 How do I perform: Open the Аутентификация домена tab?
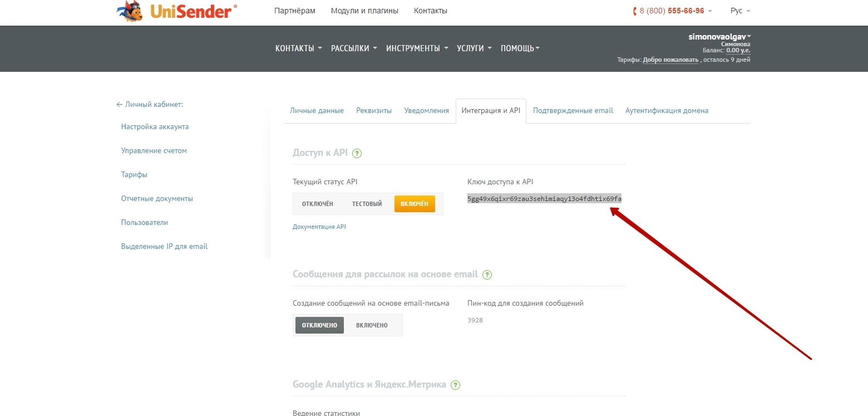coord(667,110)
